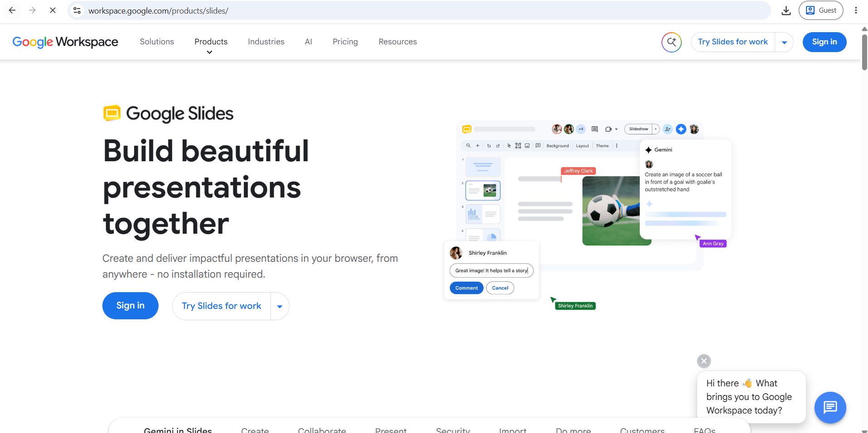
Task: Click the Google Slides yellow logo icon
Action: click(x=112, y=113)
